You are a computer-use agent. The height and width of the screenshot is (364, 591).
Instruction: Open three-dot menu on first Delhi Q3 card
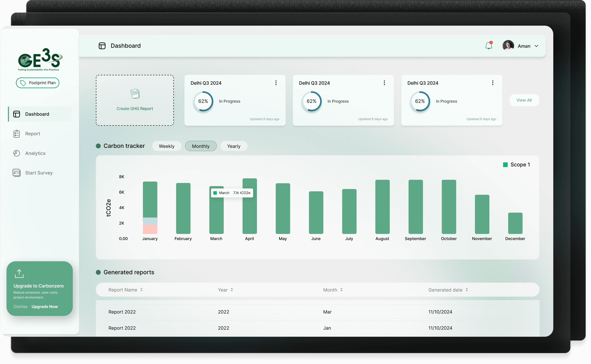pos(276,83)
